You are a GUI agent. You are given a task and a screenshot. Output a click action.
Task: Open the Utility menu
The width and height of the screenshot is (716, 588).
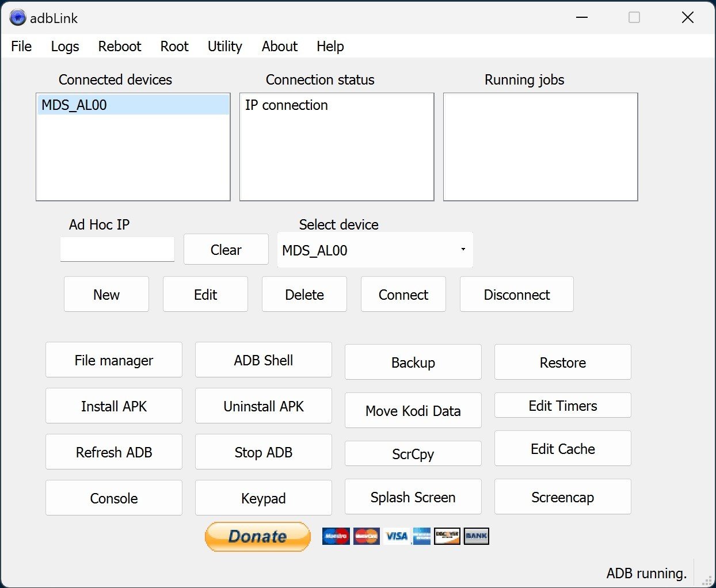coord(224,47)
